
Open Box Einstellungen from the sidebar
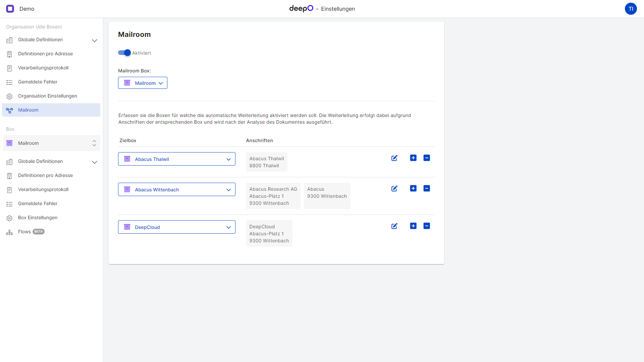pos(38,218)
